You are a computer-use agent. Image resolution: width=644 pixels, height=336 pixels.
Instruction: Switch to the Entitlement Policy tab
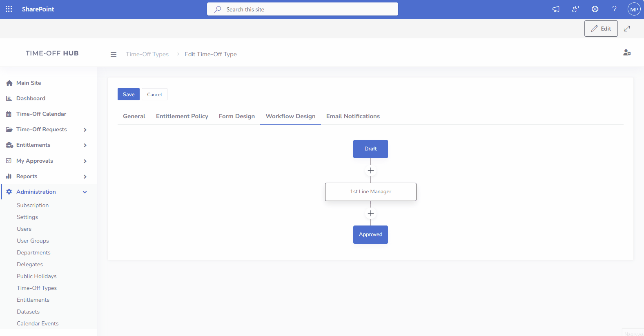pyautogui.click(x=182, y=116)
